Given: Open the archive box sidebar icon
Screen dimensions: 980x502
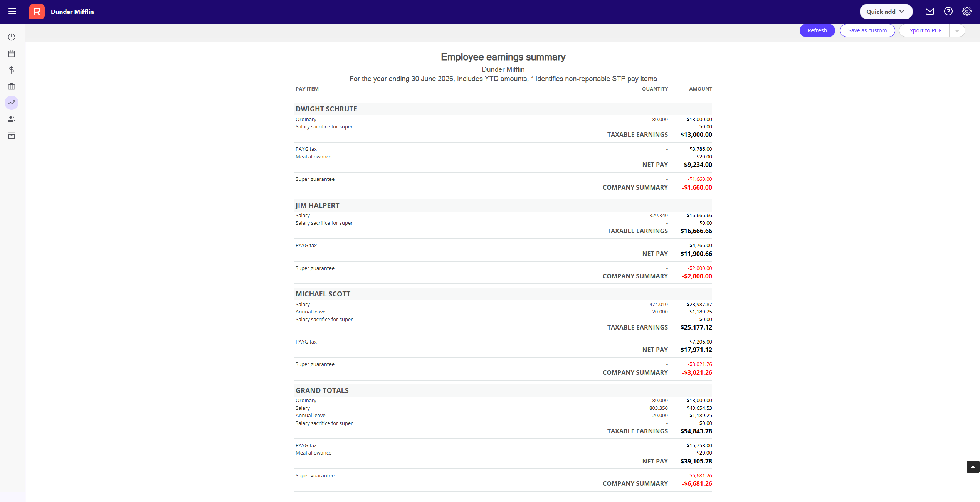Looking at the screenshot, I should tap(12, 136).
